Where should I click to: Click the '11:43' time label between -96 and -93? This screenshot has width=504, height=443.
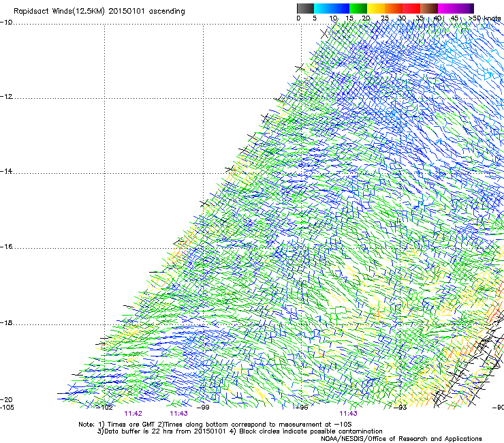(348, 414)
